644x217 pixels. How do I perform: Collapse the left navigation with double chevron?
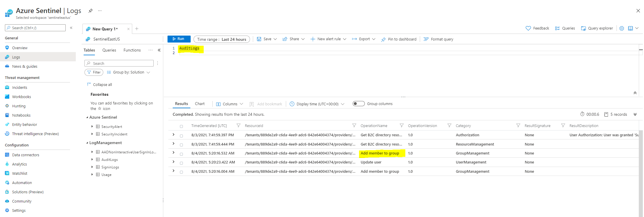(71, 28)
